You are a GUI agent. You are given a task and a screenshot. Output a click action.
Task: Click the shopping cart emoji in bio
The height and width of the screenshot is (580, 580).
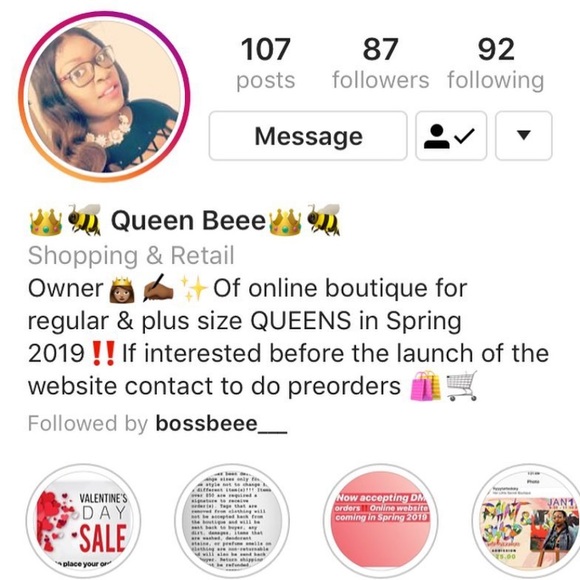coord(462,386)
